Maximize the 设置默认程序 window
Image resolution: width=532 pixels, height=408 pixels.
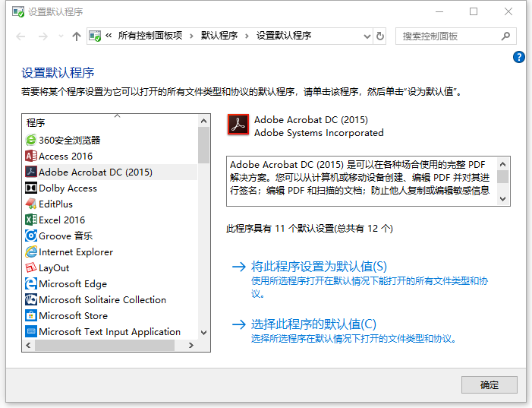click(474, 11)
